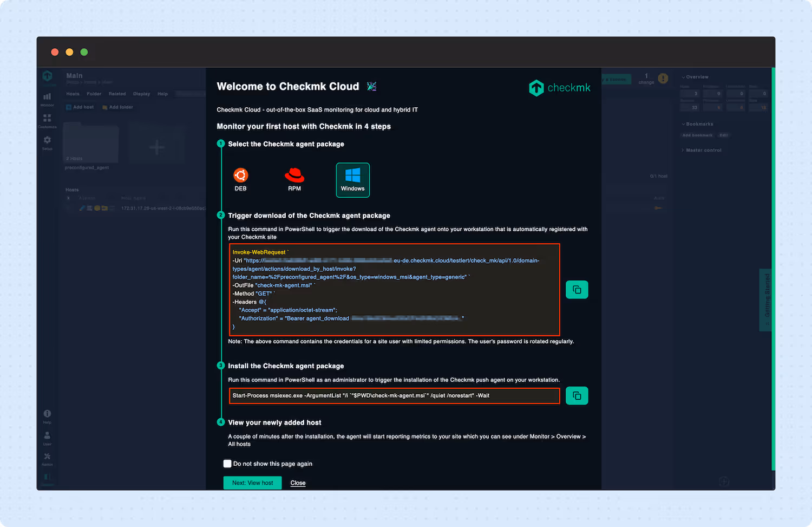Click the Start-Process msiexec command box
Screen dimensions: 812x527
(x=395, y=396)
